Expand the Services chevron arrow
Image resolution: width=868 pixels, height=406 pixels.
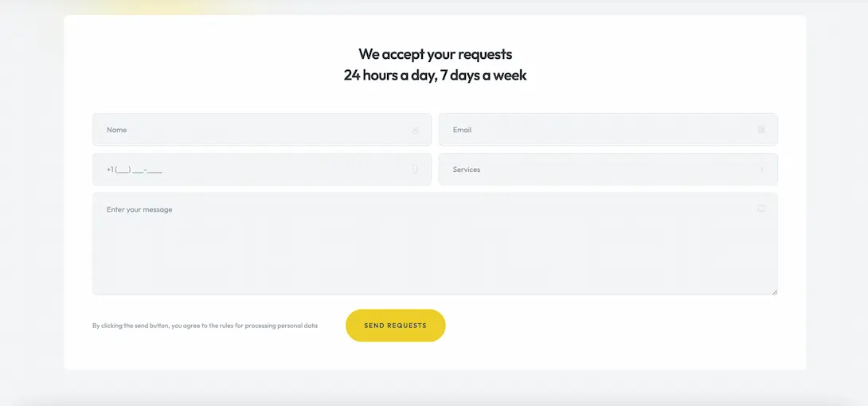click(x=761, y=170)
